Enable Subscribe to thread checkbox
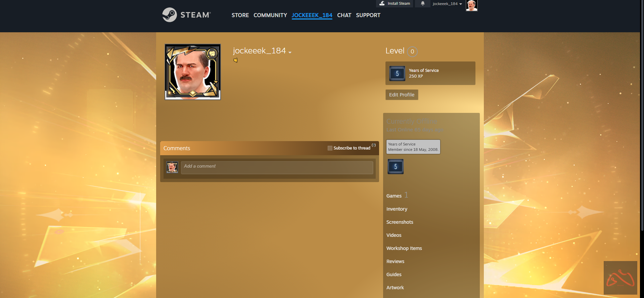Screen dimensions: 644x298 pyautogui.click(x=330, y=148)
